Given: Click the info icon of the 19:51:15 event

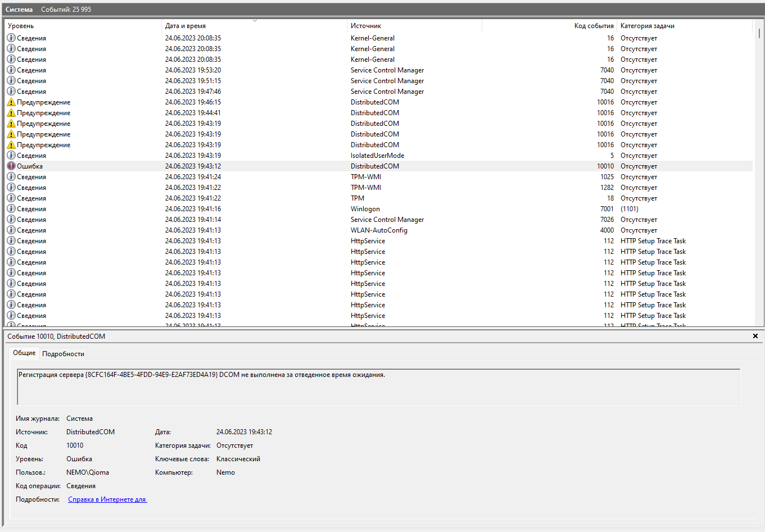Looking at the screenshot, I should (x=11, y=81).
